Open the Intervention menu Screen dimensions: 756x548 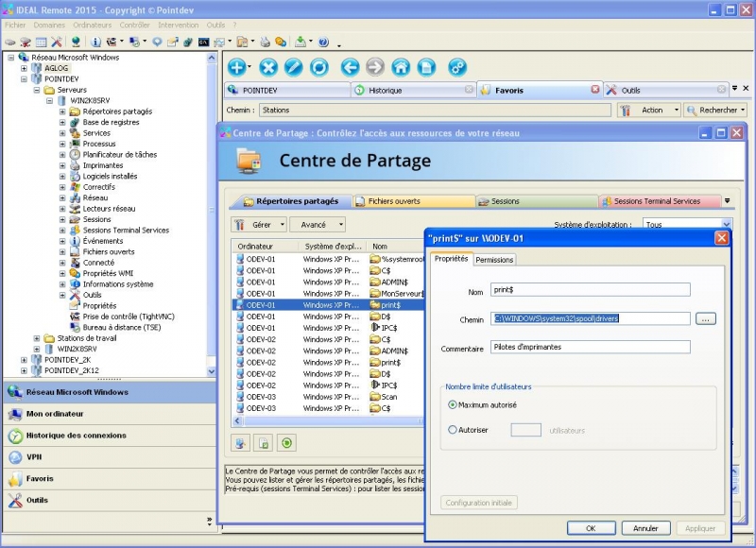(179, 26)
